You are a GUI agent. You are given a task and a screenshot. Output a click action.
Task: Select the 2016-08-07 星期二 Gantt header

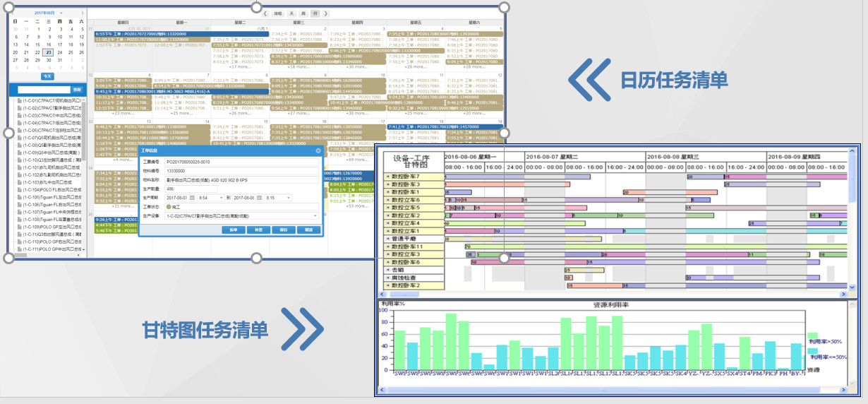point(586,156)
